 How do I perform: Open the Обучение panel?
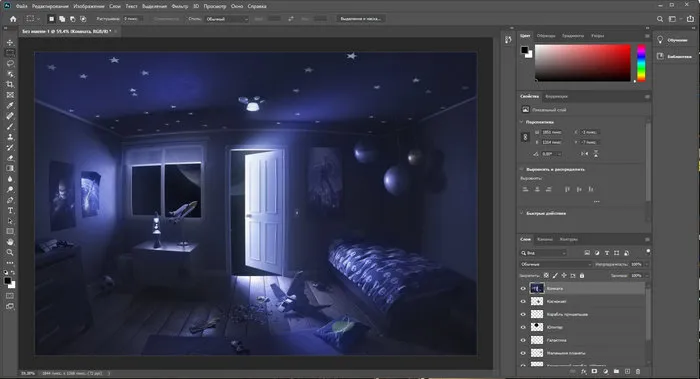[x=673, y=40]
